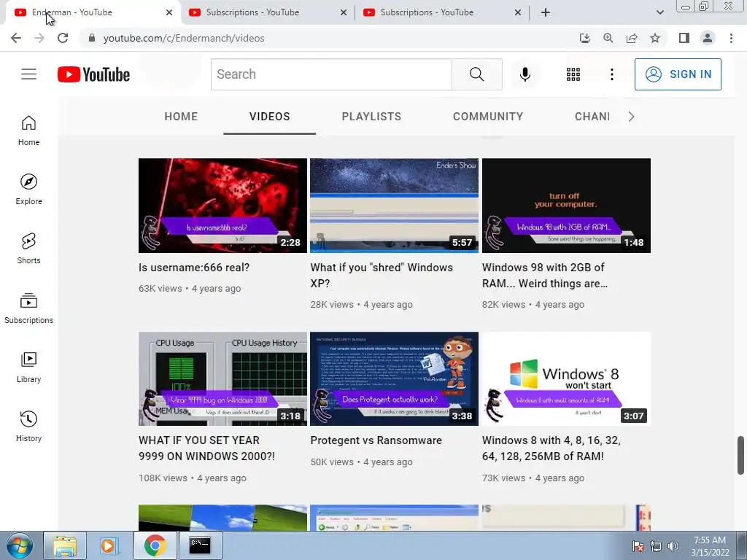Click into the YouTube search field

coord(332,74)
